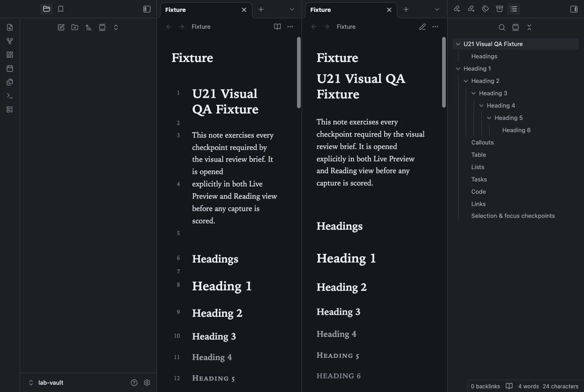Toggle auto-reveal current file in explorer
Image resolution: width=584 pixels, height=392 pixels.
click(102, 27)
